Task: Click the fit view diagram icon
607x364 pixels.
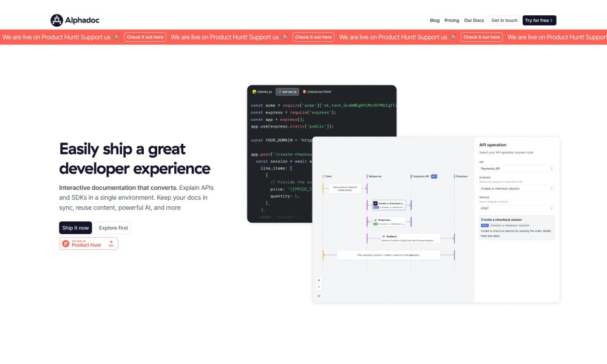Action: 319,296
